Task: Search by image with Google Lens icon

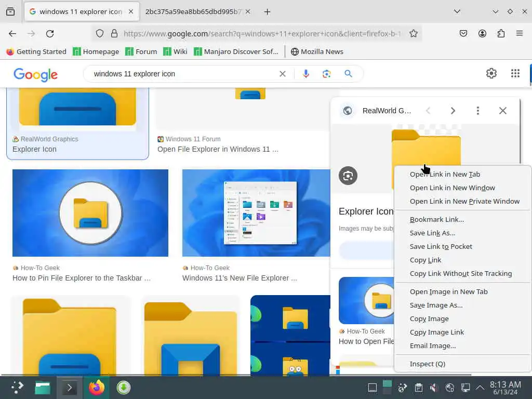Action: tap(326, 74)
